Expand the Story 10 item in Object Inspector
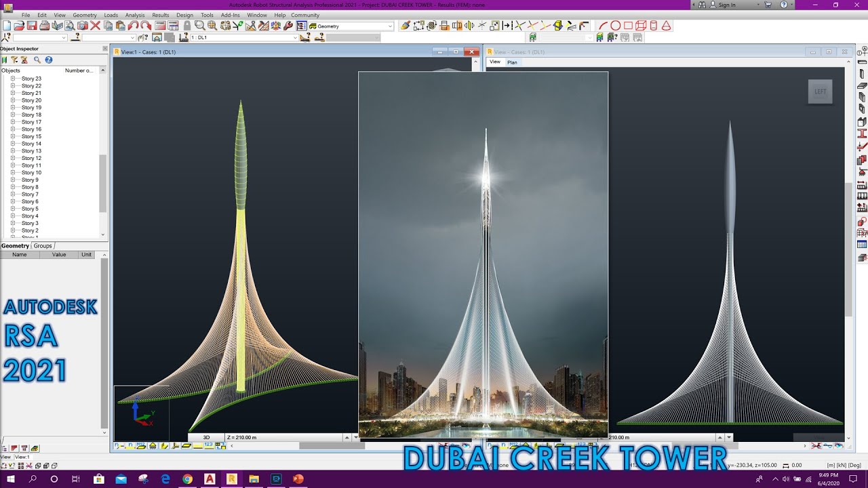 tap(14, 172)
